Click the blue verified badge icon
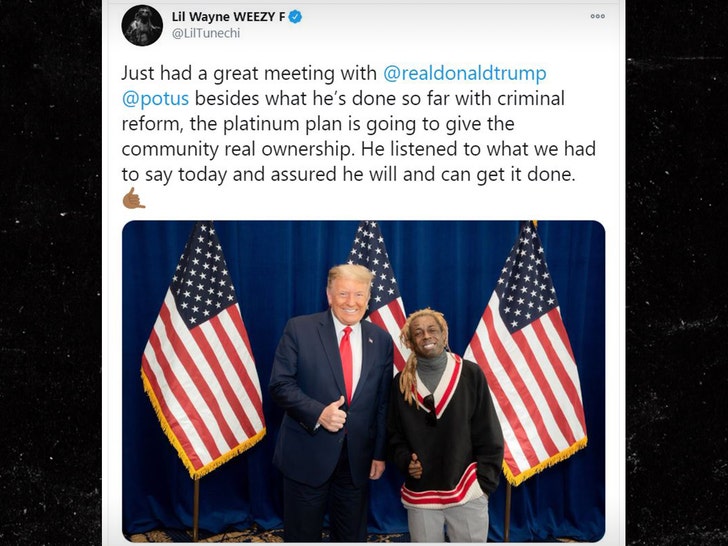Image resolution: width=728 pixels, height=546 pixels. coord(295,17)
